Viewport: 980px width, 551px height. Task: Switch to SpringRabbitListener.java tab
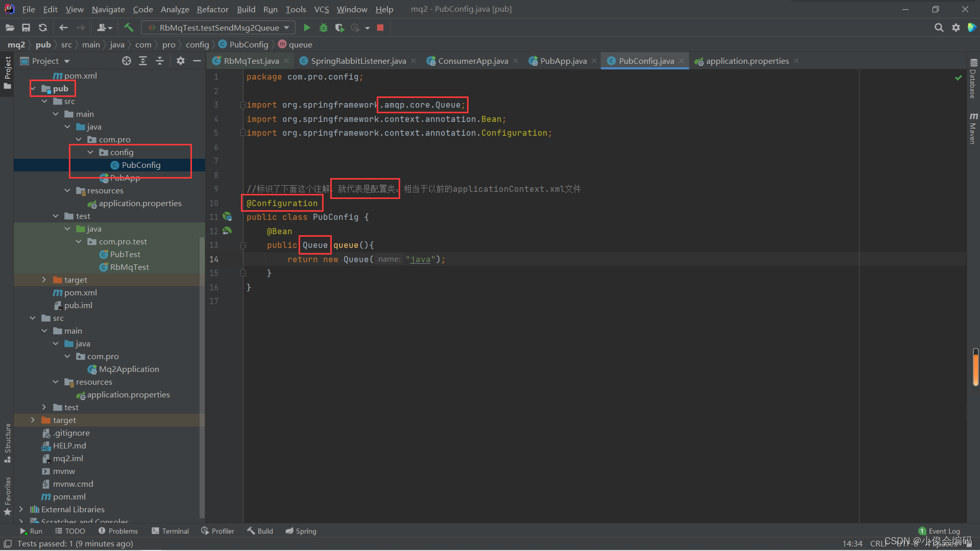(x=358, y=61)
